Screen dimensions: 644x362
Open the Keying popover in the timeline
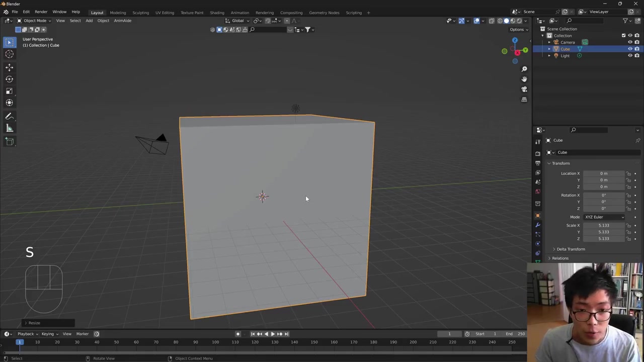[49, 334]
